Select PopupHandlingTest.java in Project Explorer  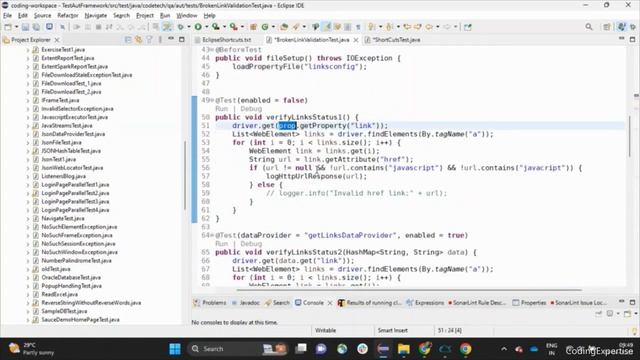point(71,286)
